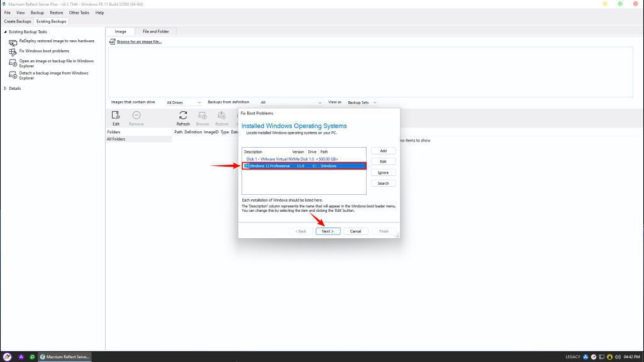Screen dimensions: 644x362
Task: Click the Type column header
Action: 225,132
